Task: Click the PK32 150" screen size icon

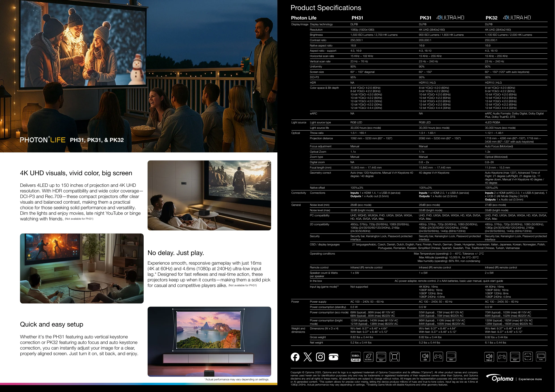Action: [x=515, y=357]
